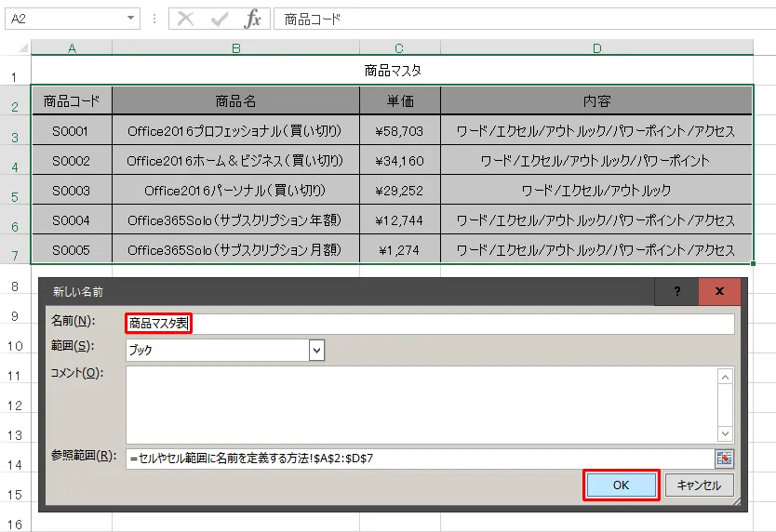Confirm the name with OK button

click(622, 485)
